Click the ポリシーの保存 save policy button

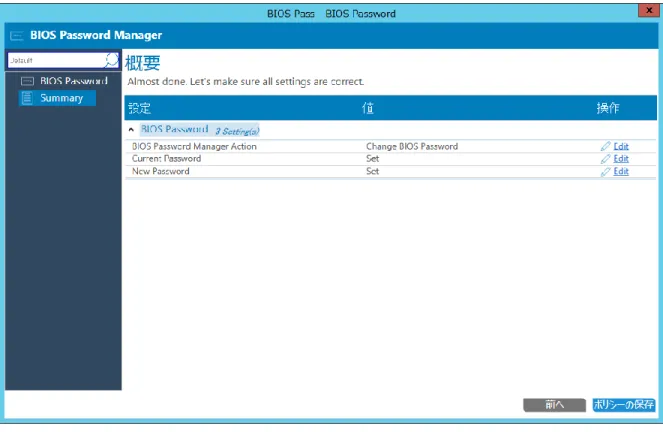pyautogui.click(x=624, y=405)
